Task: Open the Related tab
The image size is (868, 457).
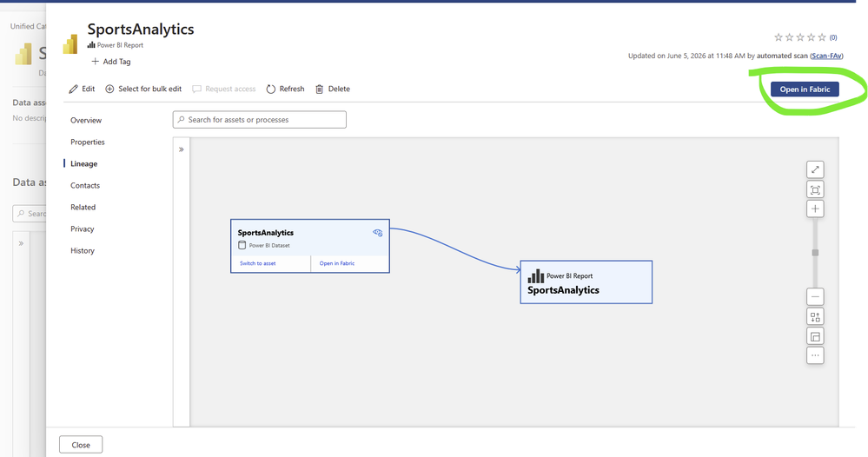Action: [83, 207]
